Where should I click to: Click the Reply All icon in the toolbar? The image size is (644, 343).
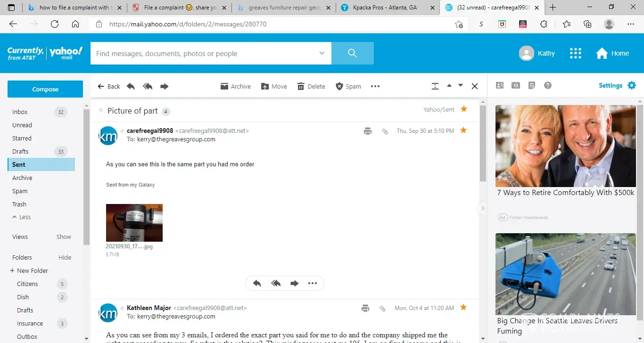pyautogui.click(x=148, y=86)
